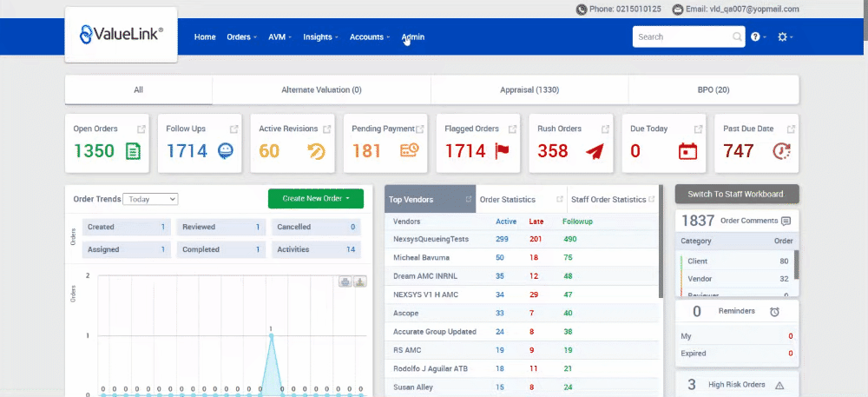
Task: Select the All orders tab
Action: pyautogui.click(x=138, y=89)
